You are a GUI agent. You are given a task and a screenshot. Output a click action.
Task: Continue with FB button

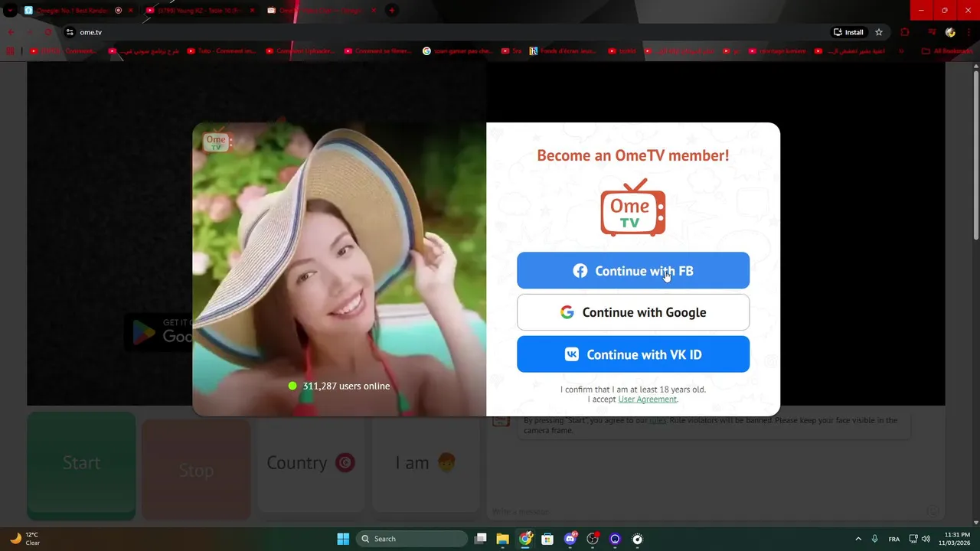coord(633,271)
